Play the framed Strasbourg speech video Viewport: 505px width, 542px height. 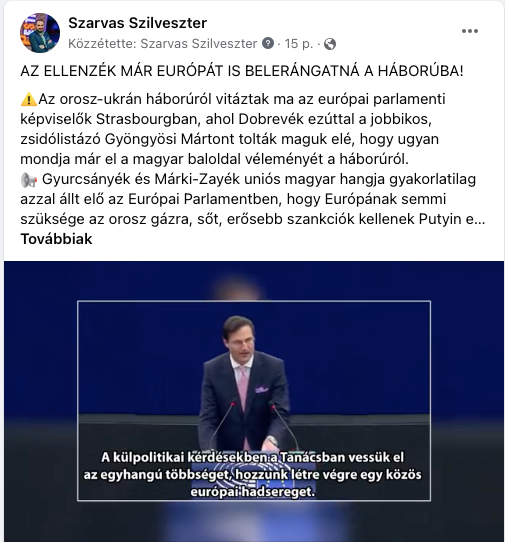(x=254, y=401)
